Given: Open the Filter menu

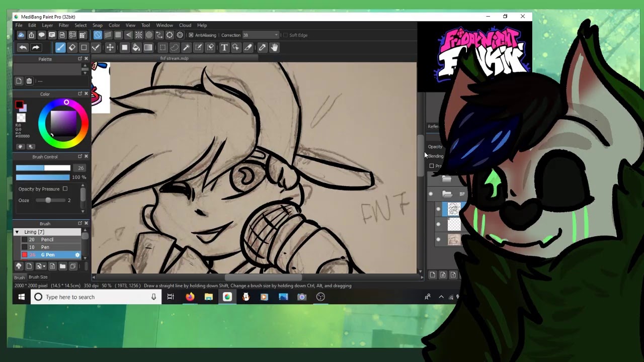Looking at the screenshot, I should [x=63, y=25].
